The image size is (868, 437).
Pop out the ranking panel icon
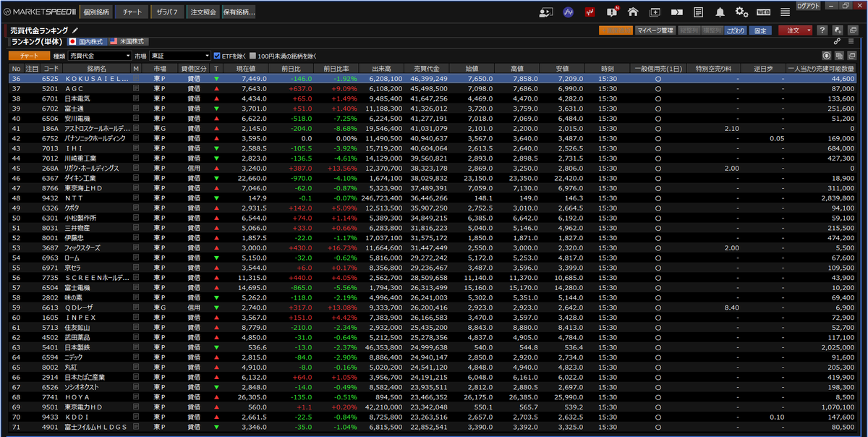click(851, 55)
